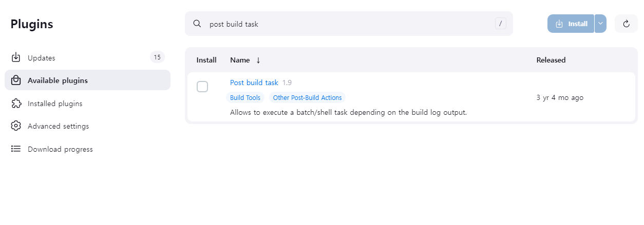This screenshot has width=644, height=225.
Task: Open the Post build task plugin link
Action: pos(254,83)
